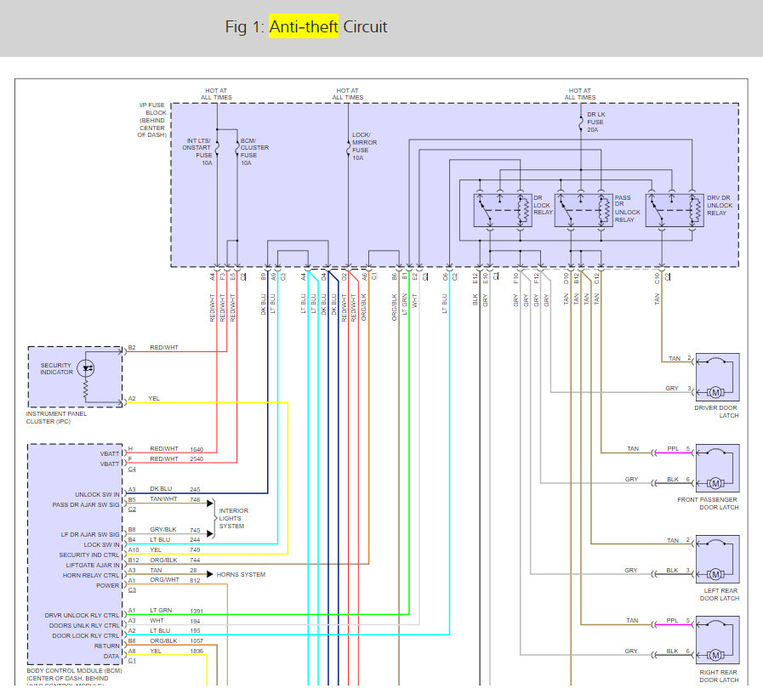Click the motor symbol in Front Passenger Door Latch
Viewport: 763px width, 700px height.
coord(715,483)
